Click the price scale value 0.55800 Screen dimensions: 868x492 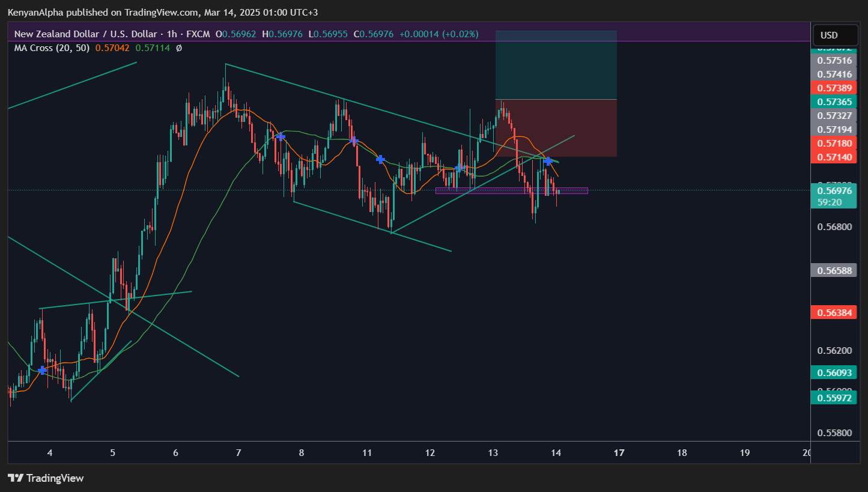[834, 433]
